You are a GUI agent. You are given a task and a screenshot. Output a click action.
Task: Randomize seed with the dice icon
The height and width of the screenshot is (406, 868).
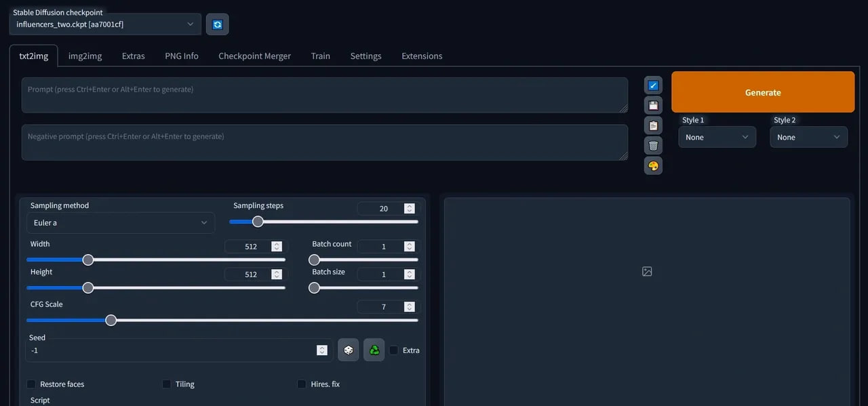point(348,350)
